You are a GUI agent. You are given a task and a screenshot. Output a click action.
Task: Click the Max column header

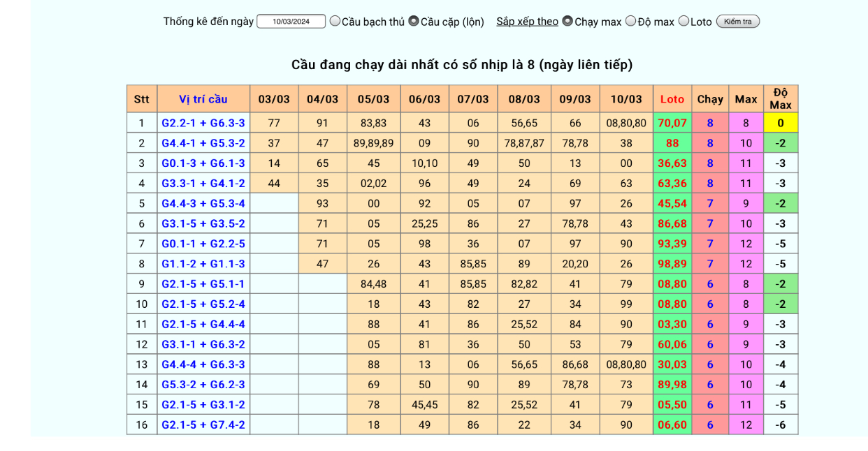pos(746,99)
